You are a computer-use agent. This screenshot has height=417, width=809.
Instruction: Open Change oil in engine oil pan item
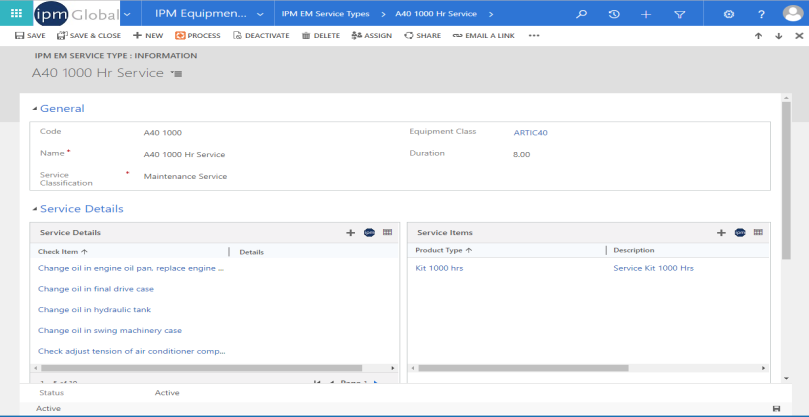coord(131,268)
